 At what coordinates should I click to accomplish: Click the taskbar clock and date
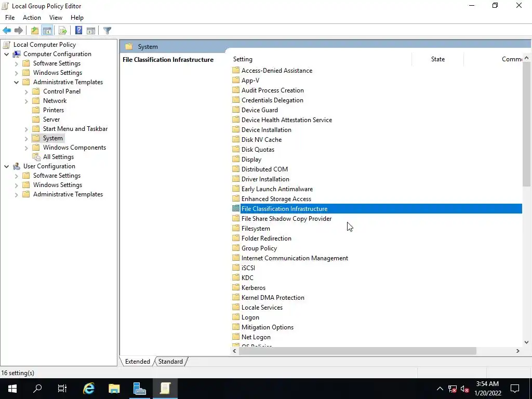pyautogui.click(x=487, y=389)
